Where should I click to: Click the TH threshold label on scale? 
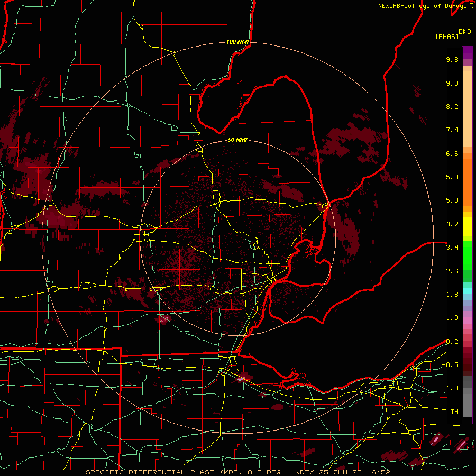tap(454, 412)
